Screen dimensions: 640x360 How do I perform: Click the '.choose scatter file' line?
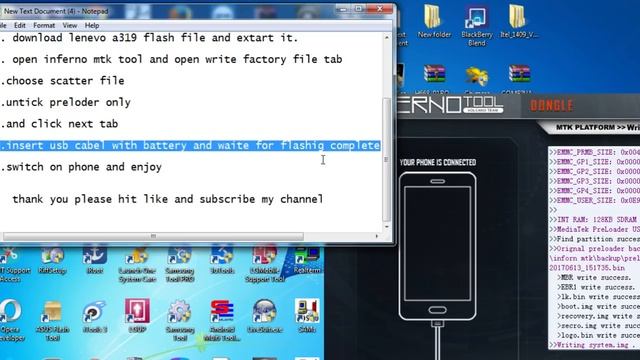point(62,81)
